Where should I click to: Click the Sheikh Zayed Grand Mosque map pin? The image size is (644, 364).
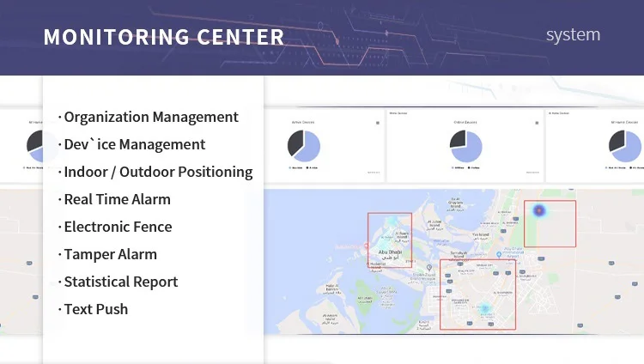coord(429,268)
